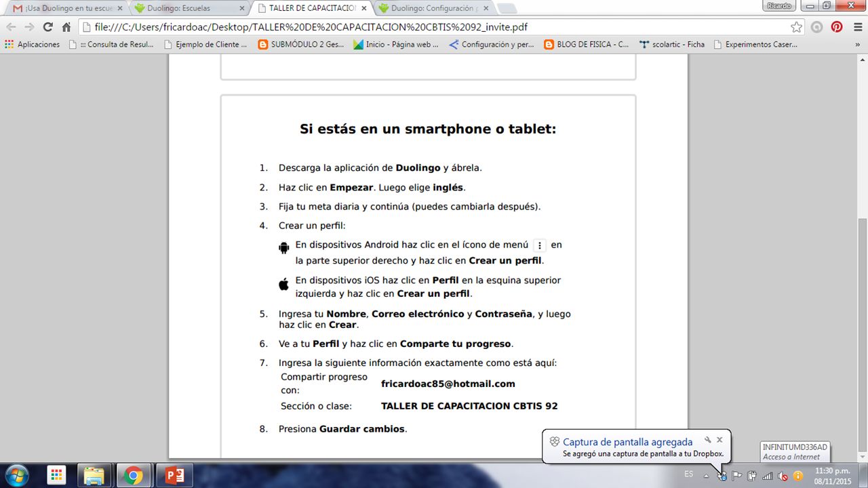Click the heading "Si estás en un smartphone o tablet:"
This screenshot has width=868, height=488.
428,129
